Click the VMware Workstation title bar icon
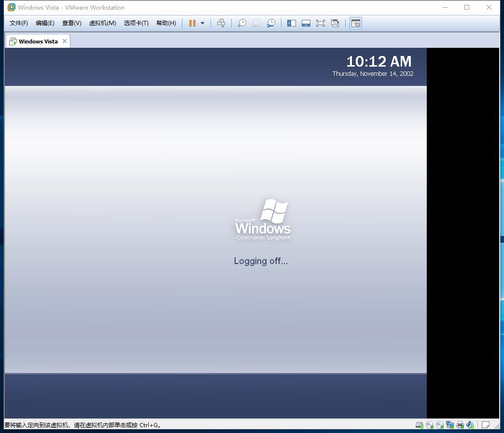Image resolution: width=504 pixels, height=433 pixels. [11, 7]
